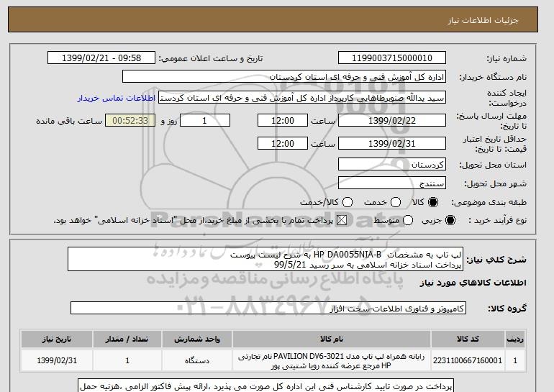This screenshot has width=554, height=392.
Task: Click the row number 1 cell
Action: 515,360
